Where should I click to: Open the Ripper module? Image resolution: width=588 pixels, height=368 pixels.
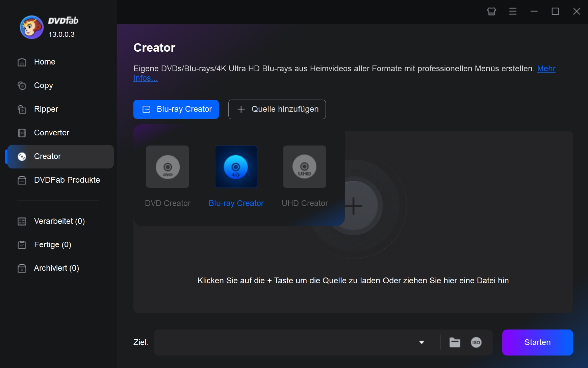[x=60, y=109]
